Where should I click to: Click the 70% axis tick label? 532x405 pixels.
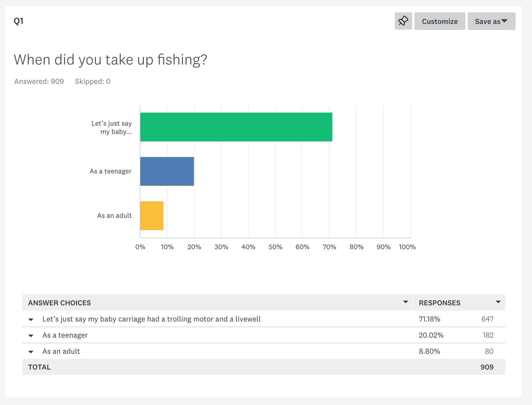(329, 247)
